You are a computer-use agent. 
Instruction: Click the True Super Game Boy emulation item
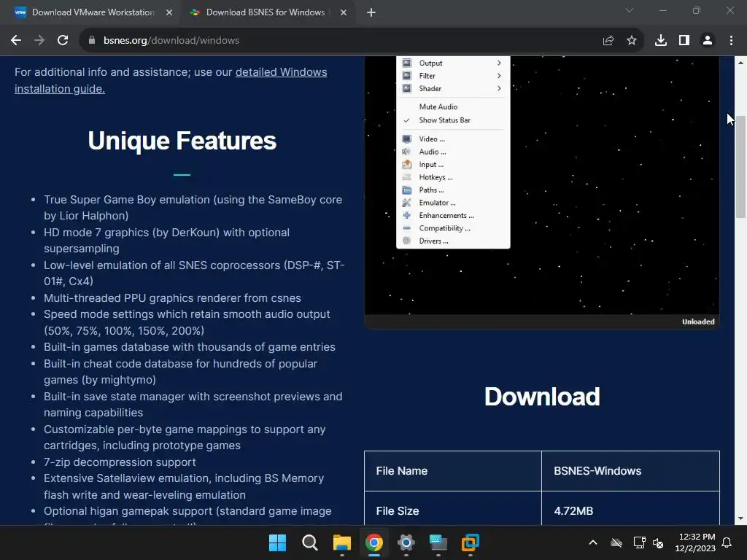coord(193,208)
